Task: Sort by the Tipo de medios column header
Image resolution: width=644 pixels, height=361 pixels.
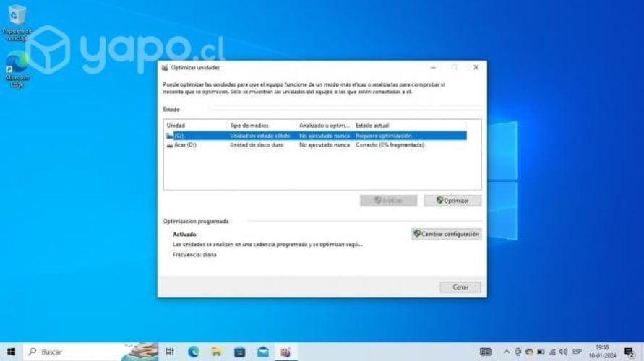Action: 249,126
